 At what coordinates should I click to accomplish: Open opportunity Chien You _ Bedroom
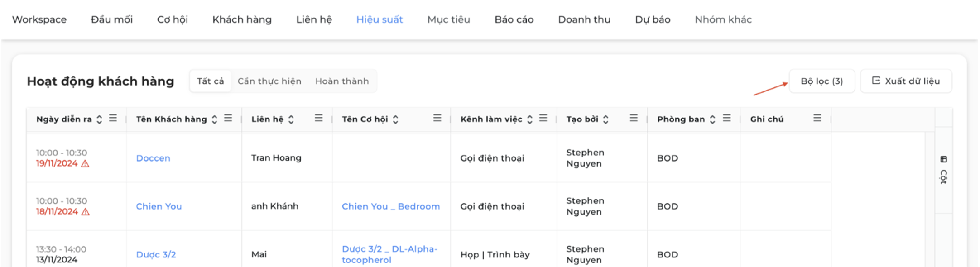pyautogui.click(x=391, y=206)
